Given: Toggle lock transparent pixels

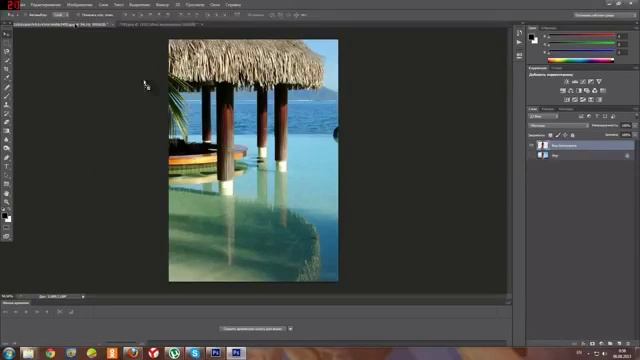Looking at the screenshot, I should tap(550, 135).
